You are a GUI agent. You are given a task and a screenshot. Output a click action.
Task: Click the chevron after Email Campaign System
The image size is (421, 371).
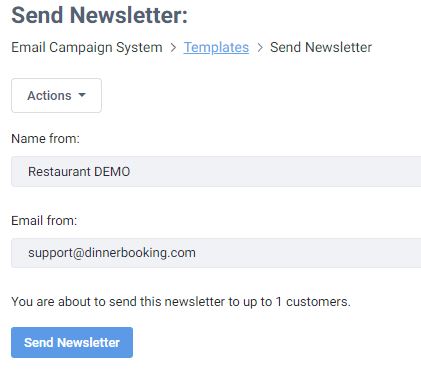tap(173, 48)
